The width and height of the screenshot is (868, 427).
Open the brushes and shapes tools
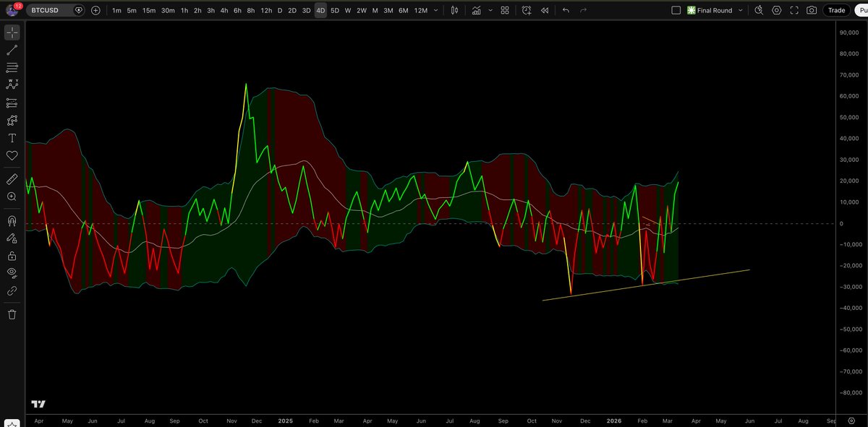[x=12, y=121]
